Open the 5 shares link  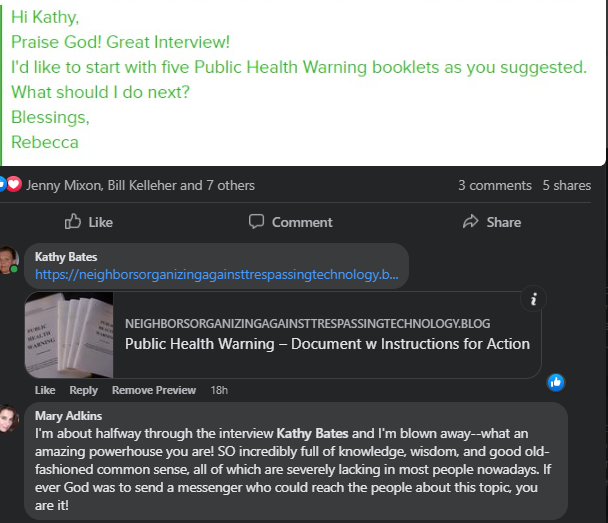[x=566, y=185]
